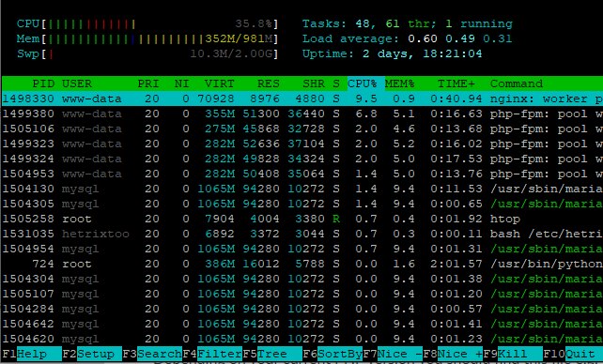Sort by VIRT column header
Screen dimensions: 603x364
(x=219, y=83)
